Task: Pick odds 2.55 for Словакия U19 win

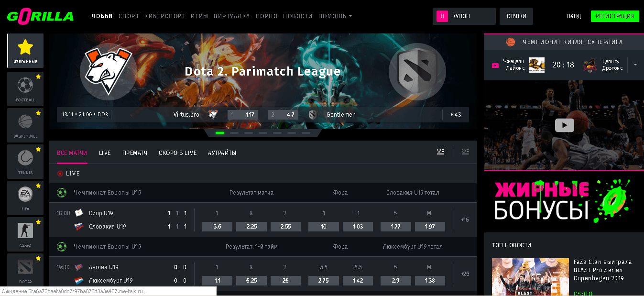Action: coord(285,227)
